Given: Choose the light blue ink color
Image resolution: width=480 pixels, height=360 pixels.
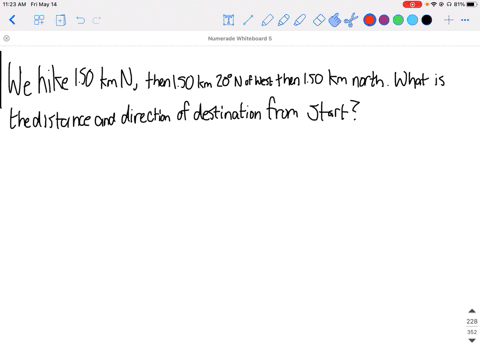Looking at the screenshot, I should tap(412, 20).
